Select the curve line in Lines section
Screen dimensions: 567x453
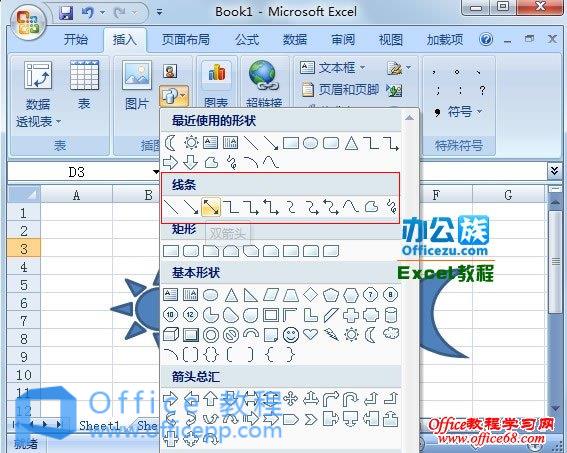351,207
